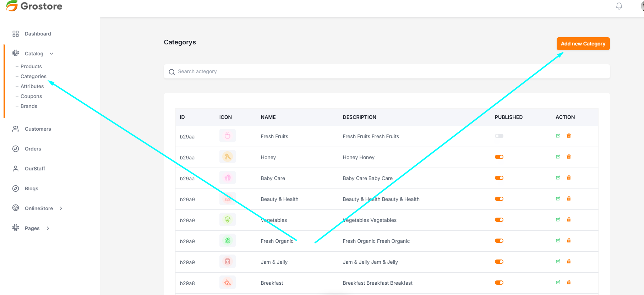
Task: Click the edit icon for Jam & Jelly
Action: [x=558, y=262]
